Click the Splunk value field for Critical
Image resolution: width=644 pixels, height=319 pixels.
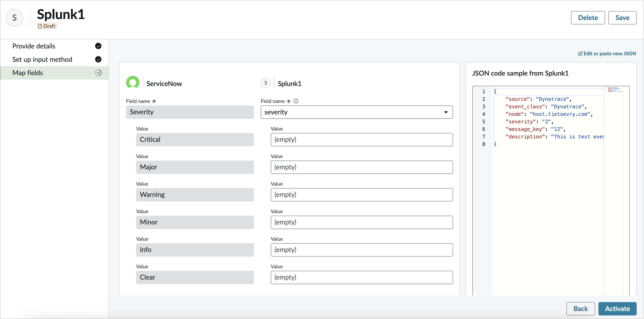(362, 139)
